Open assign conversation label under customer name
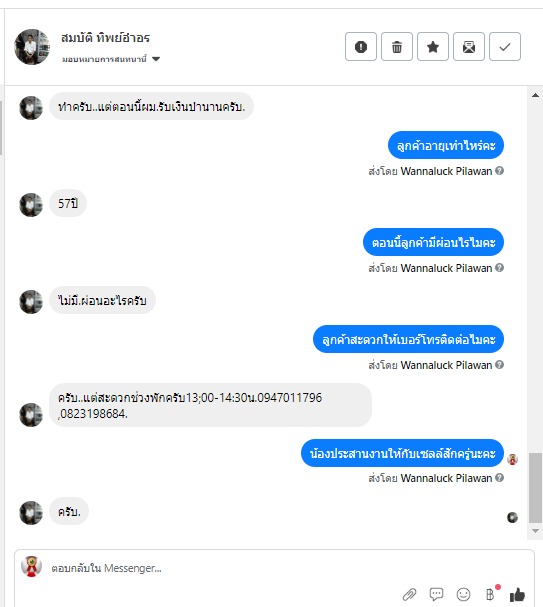 104,59
